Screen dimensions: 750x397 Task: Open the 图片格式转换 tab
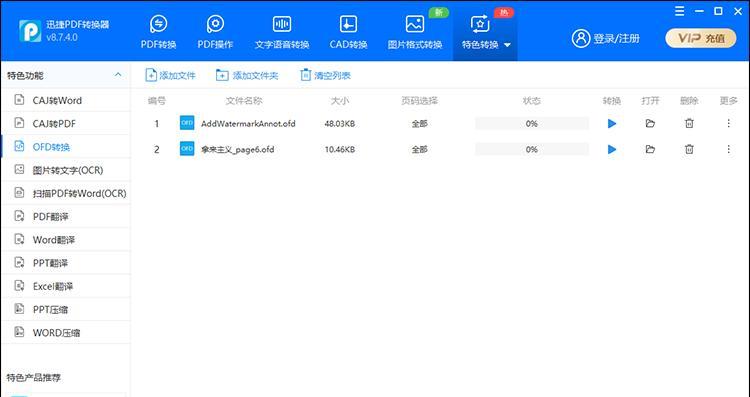(x=415, y=32)
